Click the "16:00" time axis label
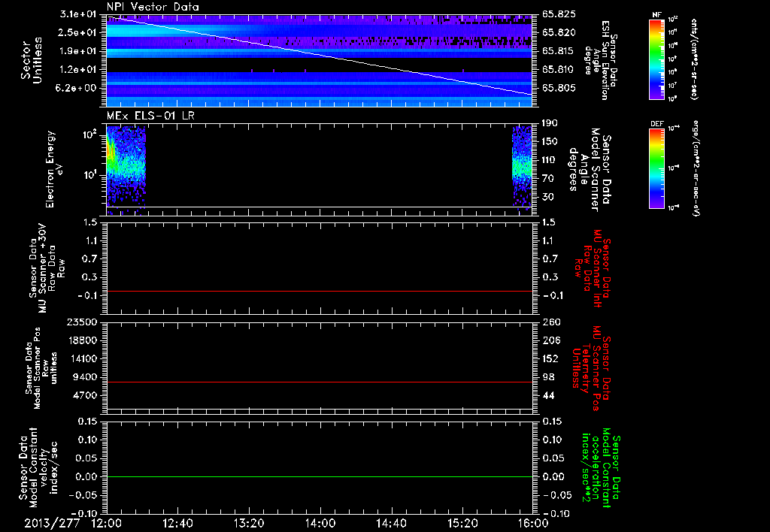 point(533,523)
